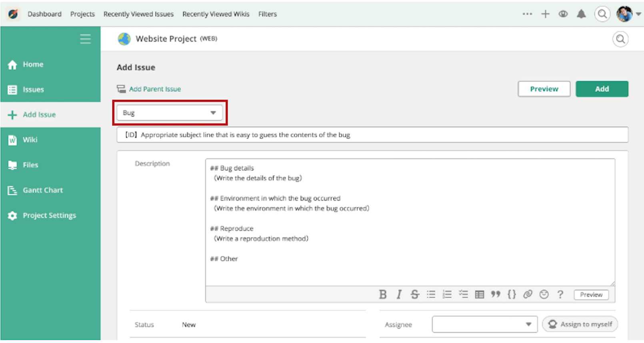Go to Home in sidebar

[50, 64]
